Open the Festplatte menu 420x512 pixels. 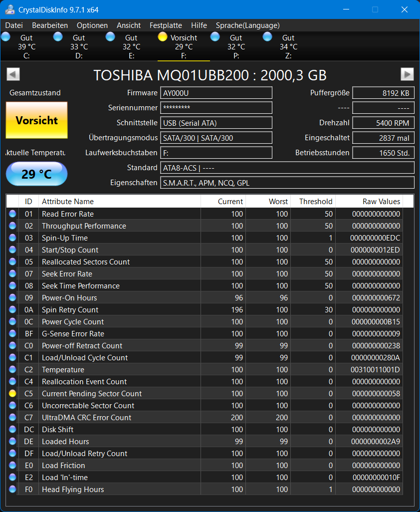tap(166, 25)
